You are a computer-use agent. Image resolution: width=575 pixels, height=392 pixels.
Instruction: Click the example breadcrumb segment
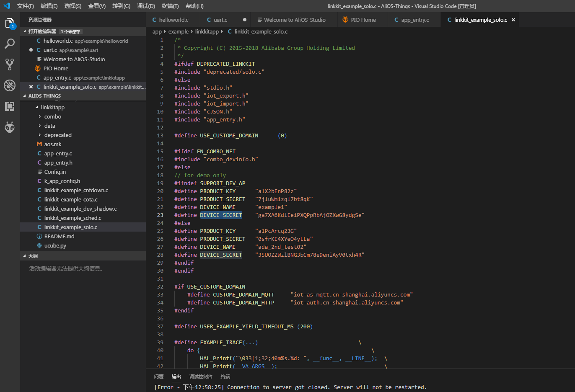click(179, 31)
